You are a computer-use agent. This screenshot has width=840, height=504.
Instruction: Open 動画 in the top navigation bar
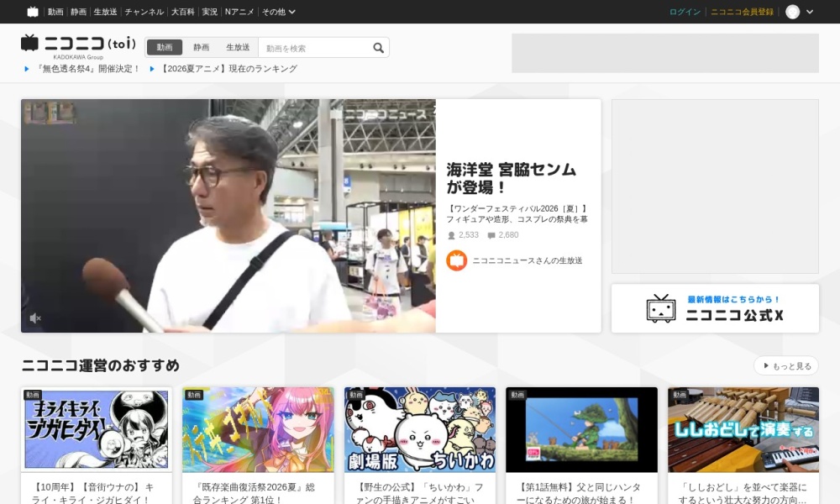(55, 12)
